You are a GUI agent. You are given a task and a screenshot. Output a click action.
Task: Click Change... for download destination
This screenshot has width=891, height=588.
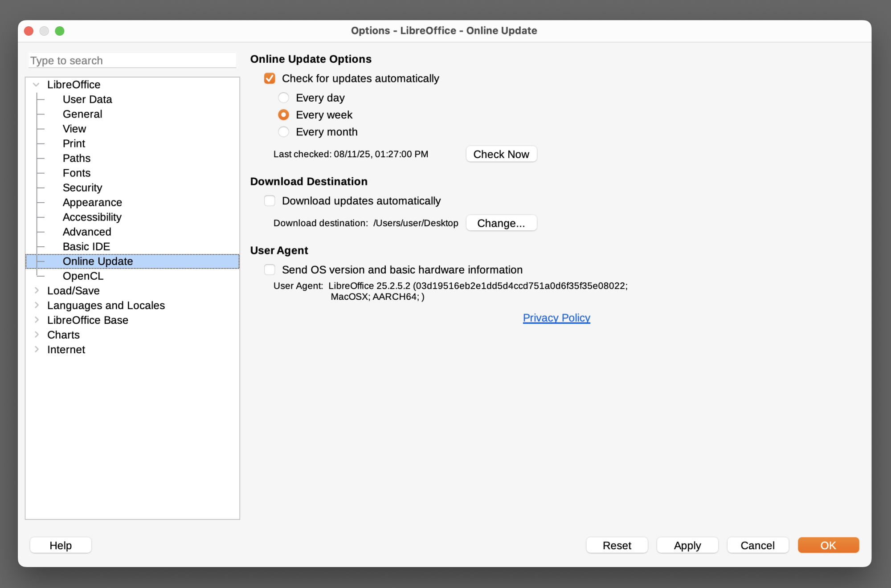point(501,223)
